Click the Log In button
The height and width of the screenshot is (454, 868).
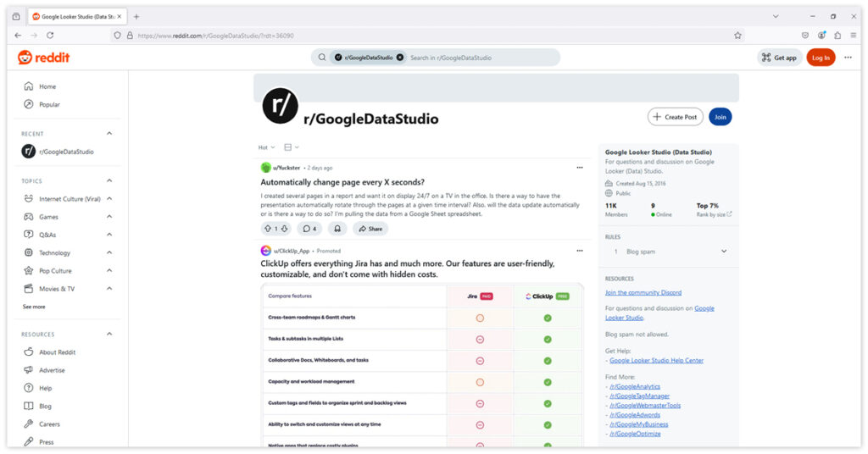[820, 58]
